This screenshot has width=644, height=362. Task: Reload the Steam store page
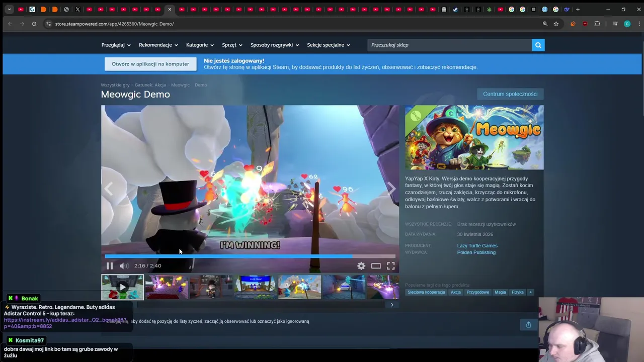pyautogui.click(x=34, y=24)
